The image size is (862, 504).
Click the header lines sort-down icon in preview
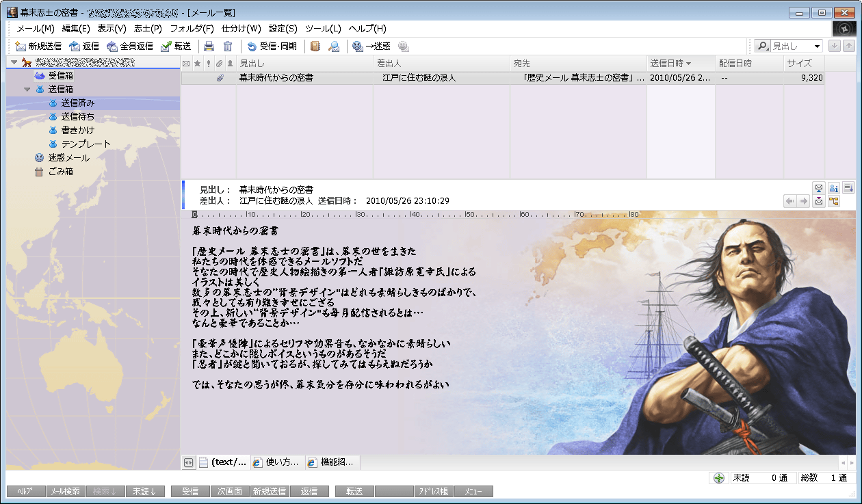(849, 188)
